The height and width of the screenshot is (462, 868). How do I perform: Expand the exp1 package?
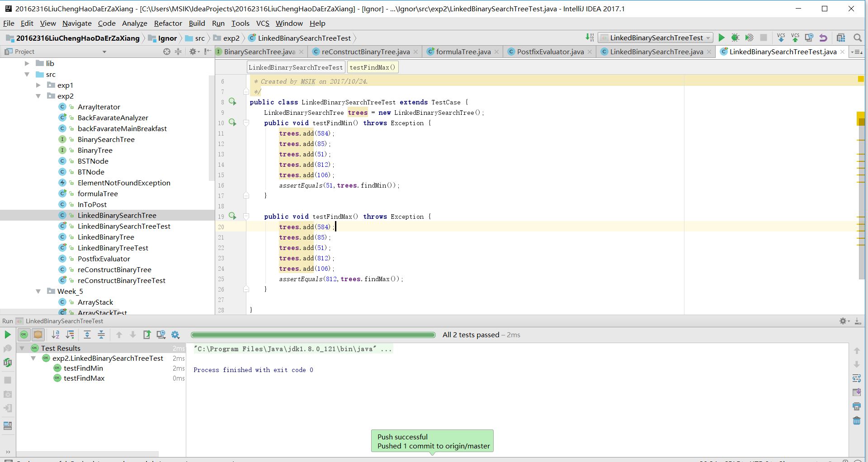click(38, 85)
